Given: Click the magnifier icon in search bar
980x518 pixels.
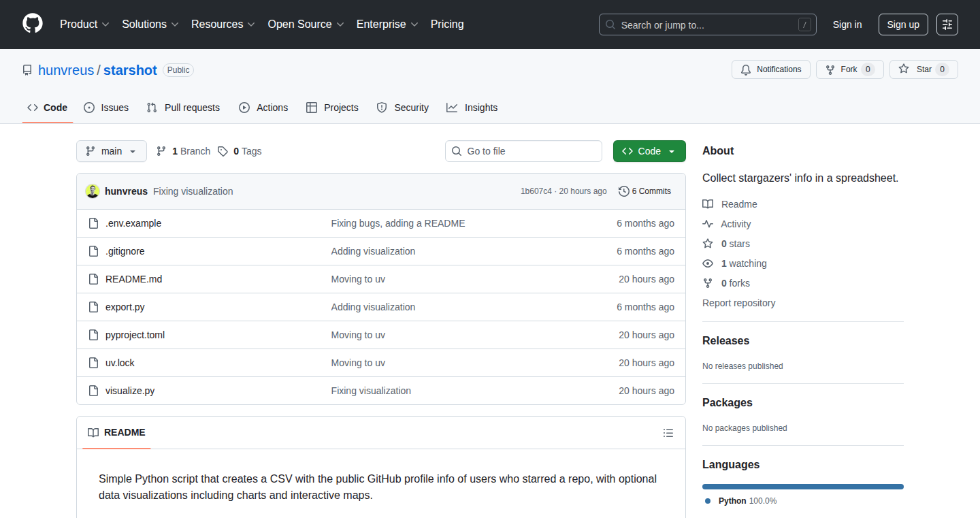Looking at the screenshot, I should pyautogui.click(x=610, y=25).
